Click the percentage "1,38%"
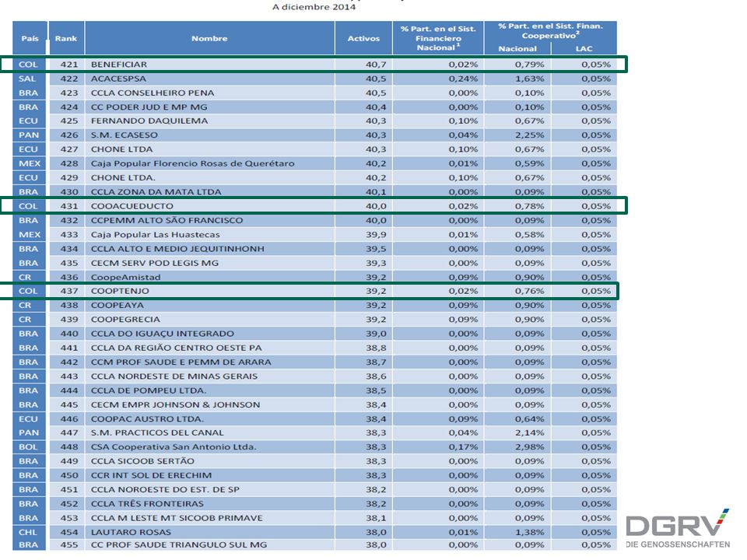This screenshot has height=560, width=747. coord(529,532)
